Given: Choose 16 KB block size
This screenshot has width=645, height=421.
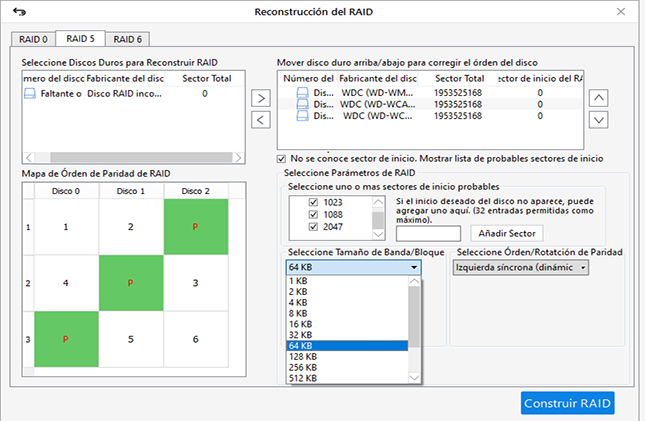Looking at the screenshot, I should point(347,324).
